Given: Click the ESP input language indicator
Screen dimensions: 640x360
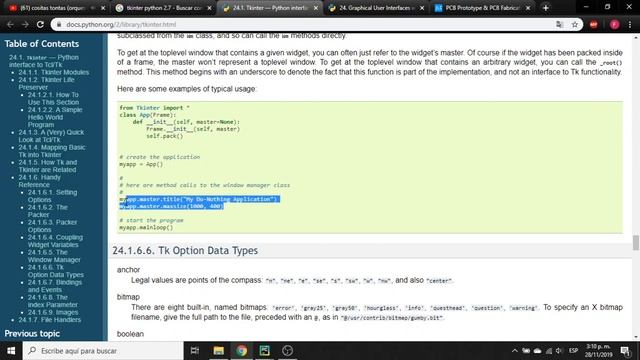Looking at the screenshot, I should click(573, 351).
